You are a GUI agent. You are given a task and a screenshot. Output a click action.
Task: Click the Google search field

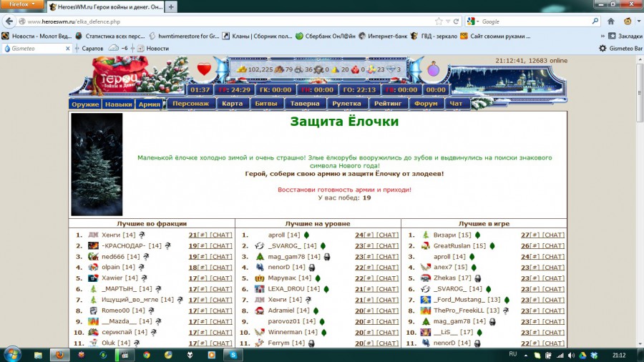(535, 21)
